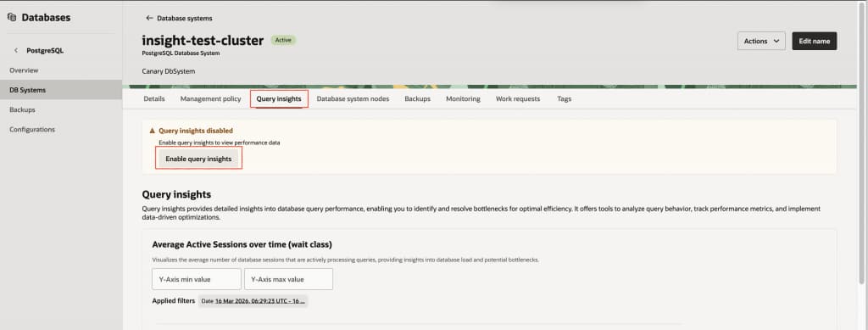Open the Database system nodes tab
The image size is (868, 330).
pyautogui.click(x=353, y=99)
